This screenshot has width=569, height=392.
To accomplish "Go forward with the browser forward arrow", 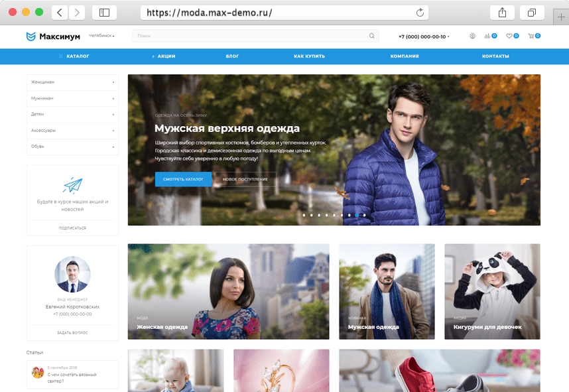I will click(x=77, y=13).
